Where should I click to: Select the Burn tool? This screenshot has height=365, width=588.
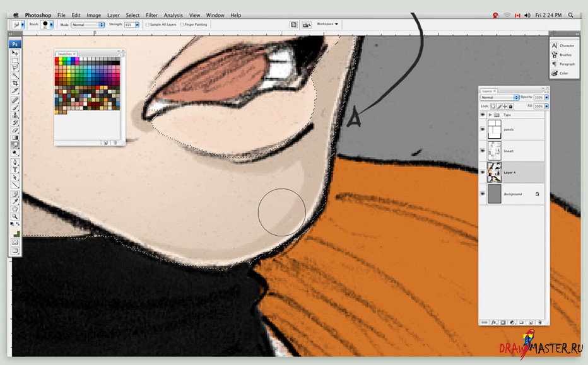tap(15, 153)
